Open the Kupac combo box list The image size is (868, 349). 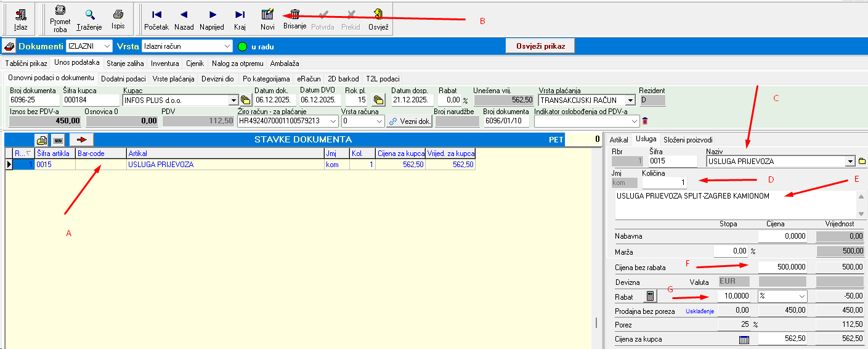[233, 100]
